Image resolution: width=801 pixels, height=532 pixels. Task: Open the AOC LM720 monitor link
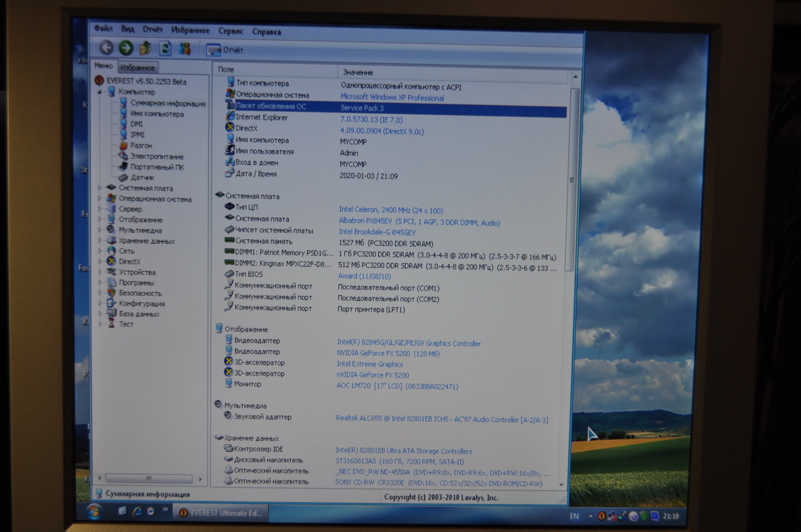397,386
